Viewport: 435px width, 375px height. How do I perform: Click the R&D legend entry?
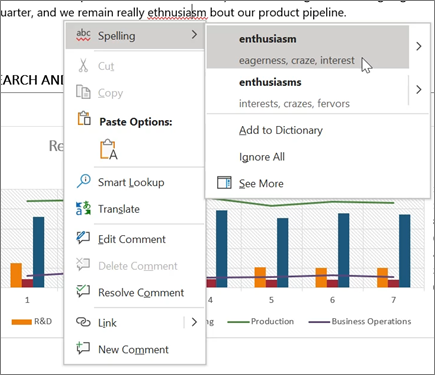pyautogui.click(x=32, y=322)
